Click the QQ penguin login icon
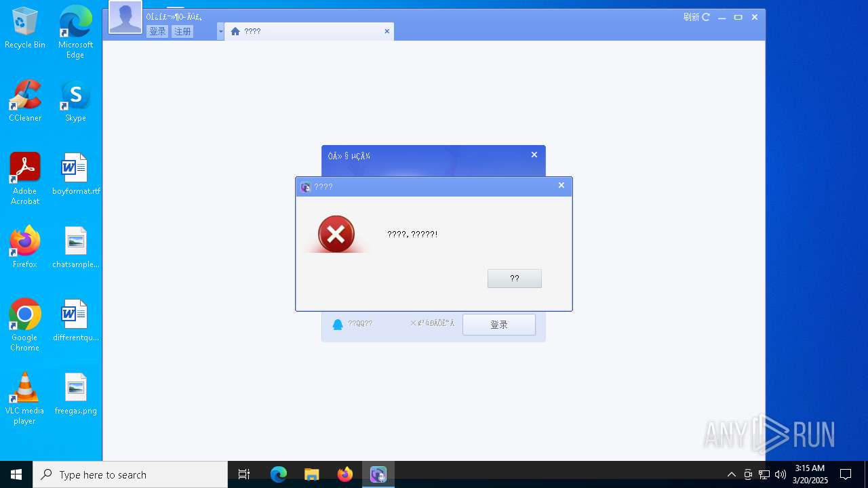The width and height of the screenshot is (868, 488). pyautogui.click(x=338, y=324)
